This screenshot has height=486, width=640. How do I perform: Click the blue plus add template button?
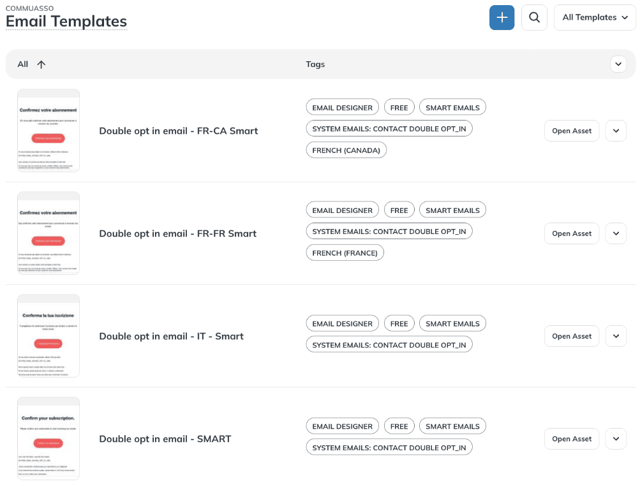click(502, 18)
